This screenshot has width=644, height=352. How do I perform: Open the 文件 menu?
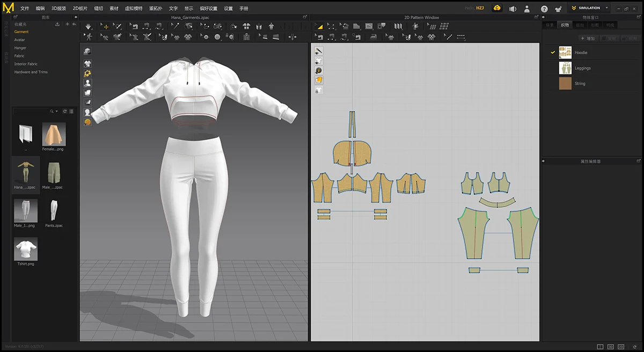pyautogui.click(x=25, y=9)
